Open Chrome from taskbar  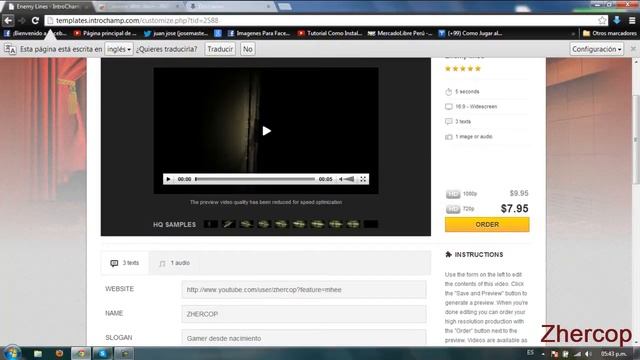pyautogui.click(x=81, y=353)
